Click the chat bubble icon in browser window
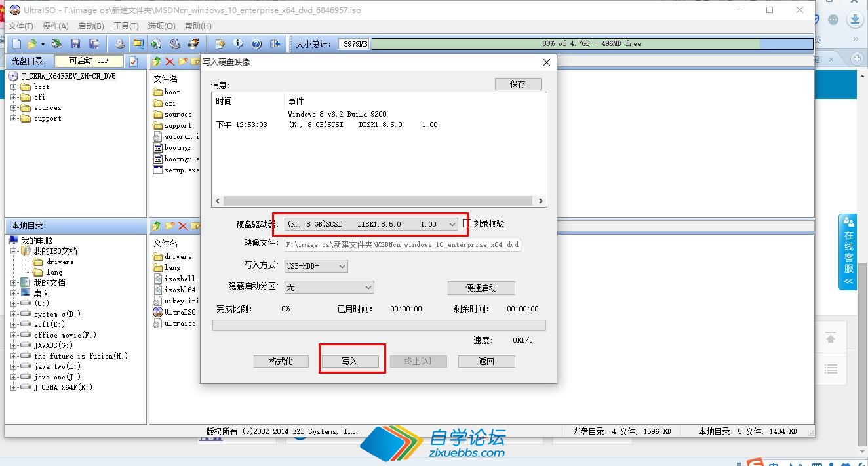The image size is (868, 466). point(834,20)
